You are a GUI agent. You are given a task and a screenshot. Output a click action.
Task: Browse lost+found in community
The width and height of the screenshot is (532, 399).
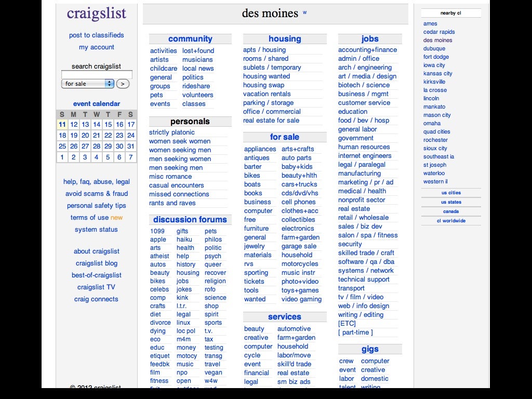click(198, 51)
